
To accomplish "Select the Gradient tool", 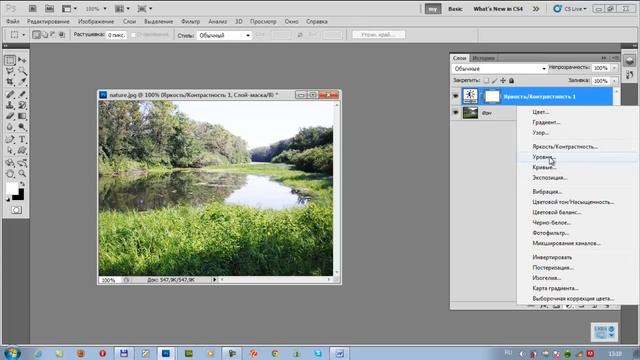I will click(x=22, y=116).
